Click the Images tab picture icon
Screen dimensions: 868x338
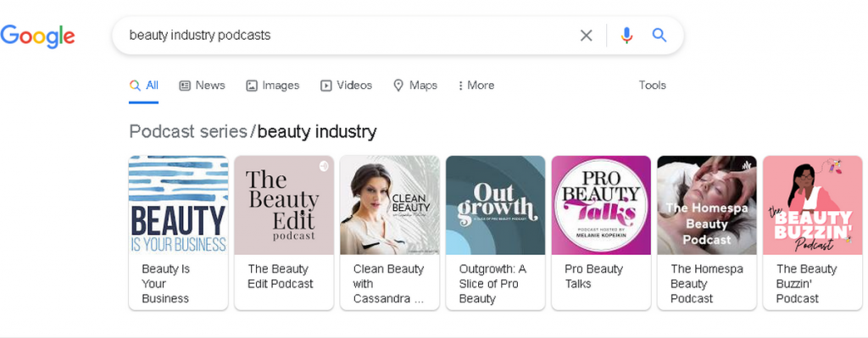point(252,86)
